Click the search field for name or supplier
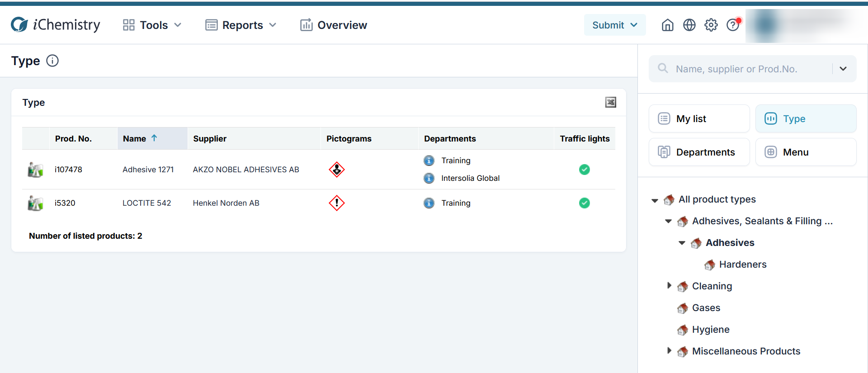Viewport: 868px width, 373px height. pyautogui.click(x=752, y=69)
